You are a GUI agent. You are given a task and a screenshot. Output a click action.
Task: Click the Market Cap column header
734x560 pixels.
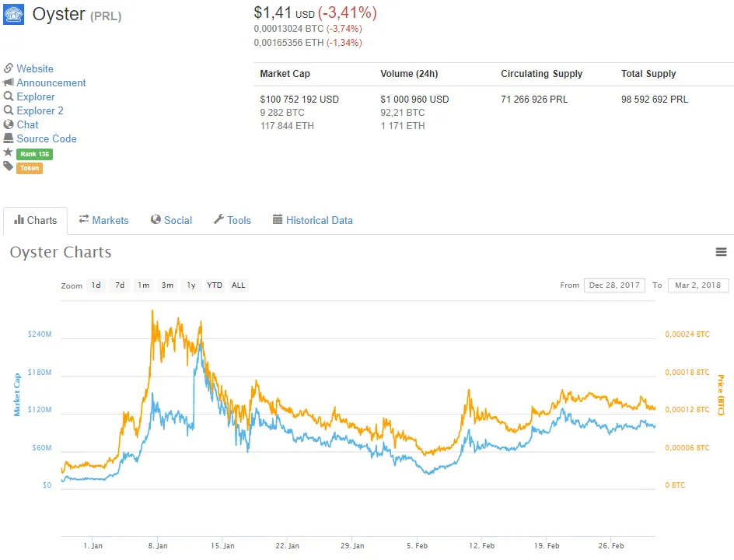pyautogui.click(x=285, y=74)
